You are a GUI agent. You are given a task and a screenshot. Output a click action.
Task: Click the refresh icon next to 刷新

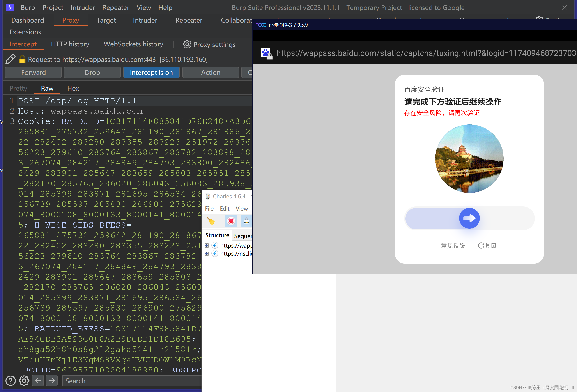click(481, 245)
